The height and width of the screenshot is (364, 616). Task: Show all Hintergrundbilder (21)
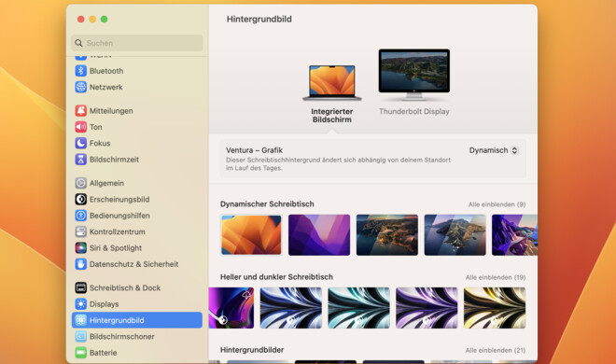pos(496,350)
